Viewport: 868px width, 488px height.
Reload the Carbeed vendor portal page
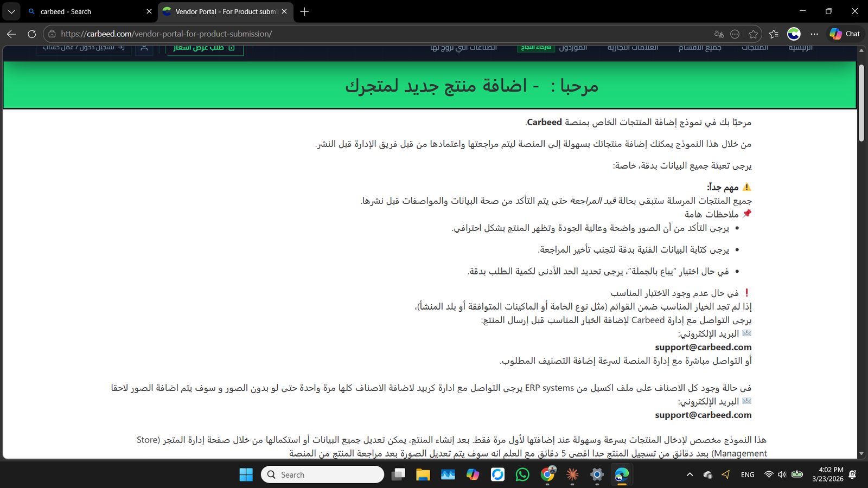click(x=32, y=34)
